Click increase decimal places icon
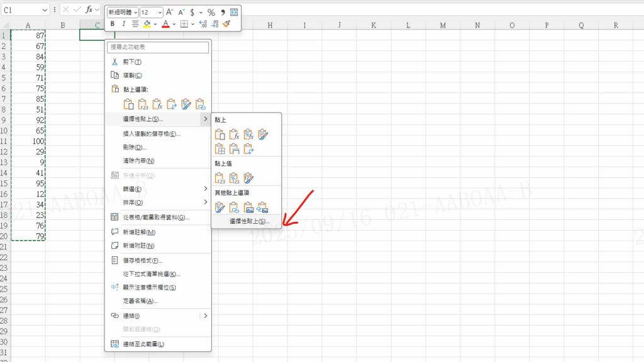 203,24
